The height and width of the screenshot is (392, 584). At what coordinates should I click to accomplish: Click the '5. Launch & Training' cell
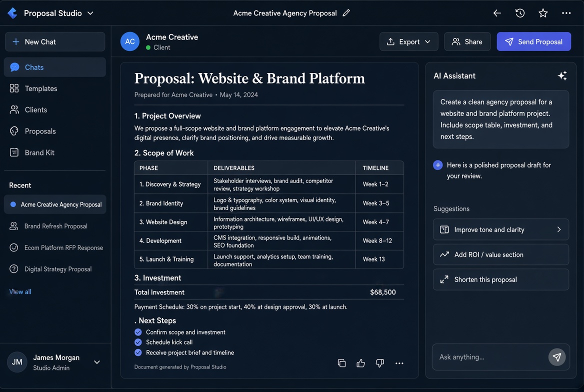pos(171,259)
